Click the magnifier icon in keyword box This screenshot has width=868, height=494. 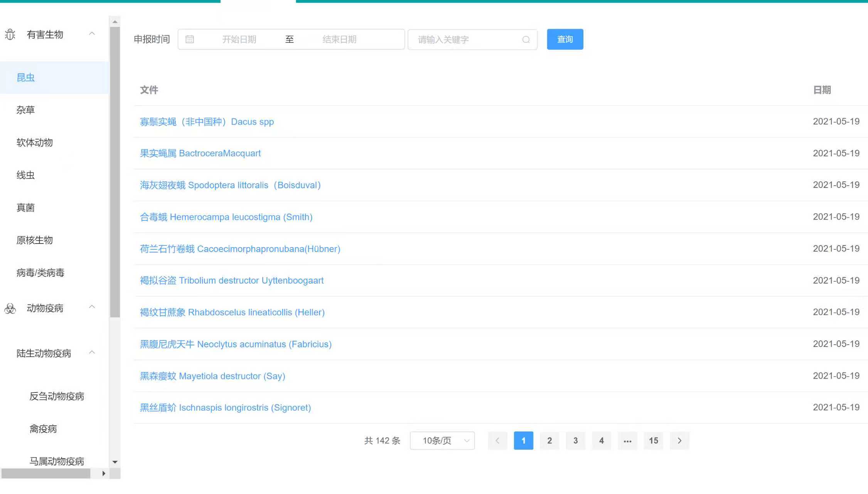click(526, 40)
